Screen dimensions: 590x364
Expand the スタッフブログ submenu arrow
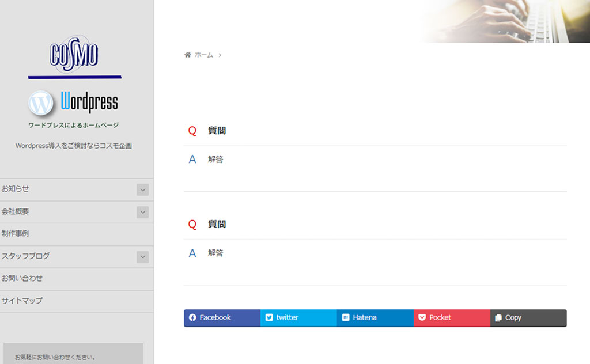tap(142, 257)
